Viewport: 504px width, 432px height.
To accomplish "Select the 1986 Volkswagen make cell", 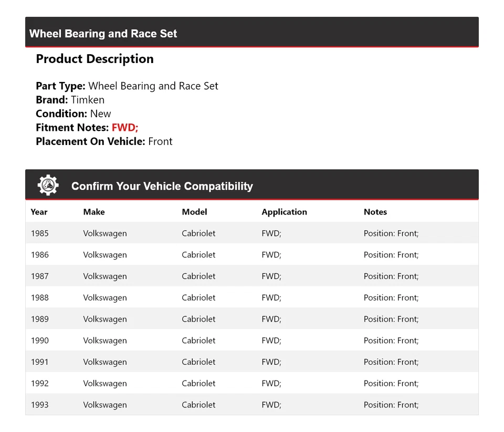I will coord(105,255).
